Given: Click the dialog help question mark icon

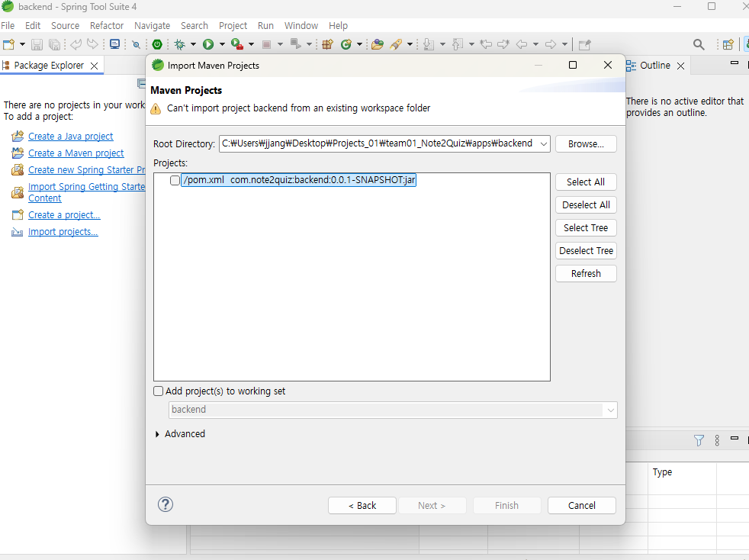Looking at the screenshot, I should (166, 504).
